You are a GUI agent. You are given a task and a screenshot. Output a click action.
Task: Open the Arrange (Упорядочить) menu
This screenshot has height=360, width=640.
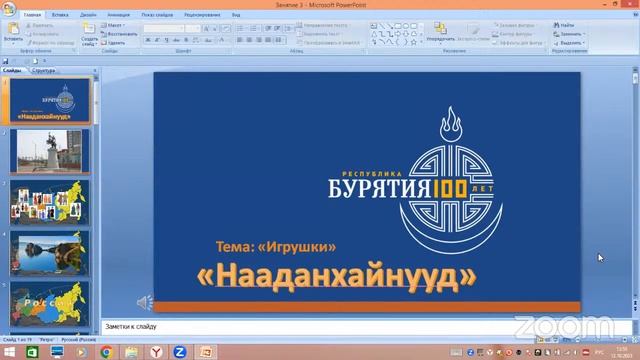tap(440, 33)
